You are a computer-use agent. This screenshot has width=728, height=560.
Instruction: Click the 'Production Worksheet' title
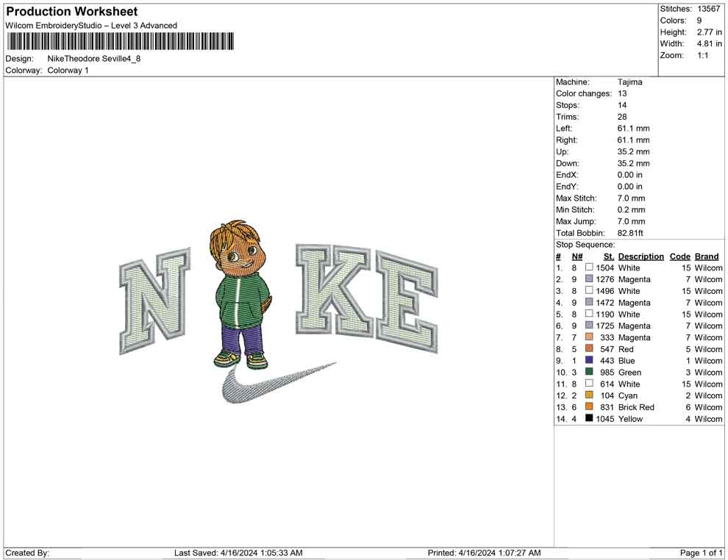(72, 12)
